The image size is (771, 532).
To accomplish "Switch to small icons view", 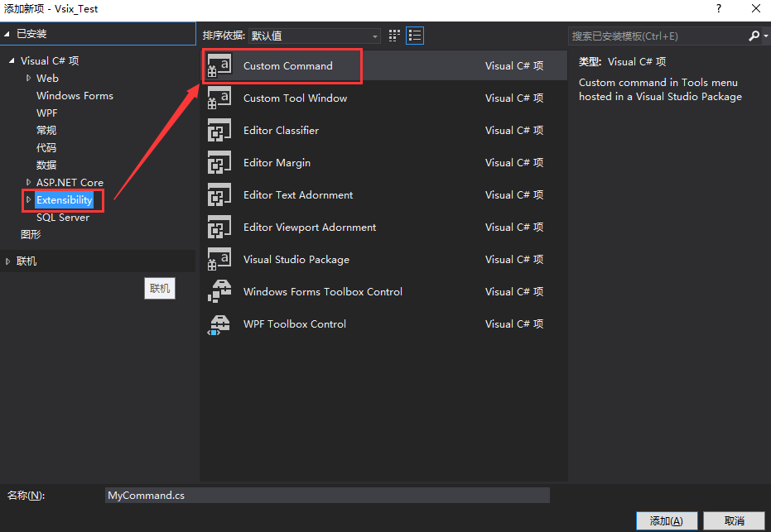I will pos(394,36).
